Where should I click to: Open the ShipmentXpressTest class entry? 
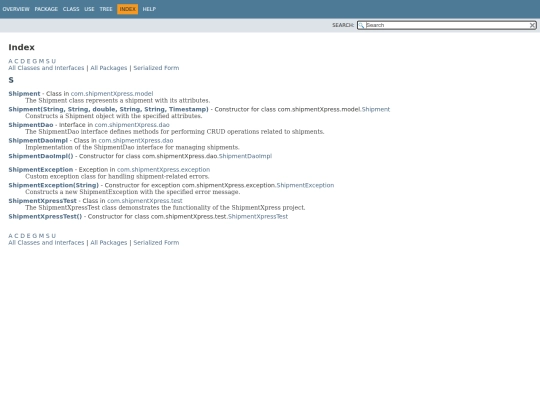pyautogui.click(x=42, y=201)
